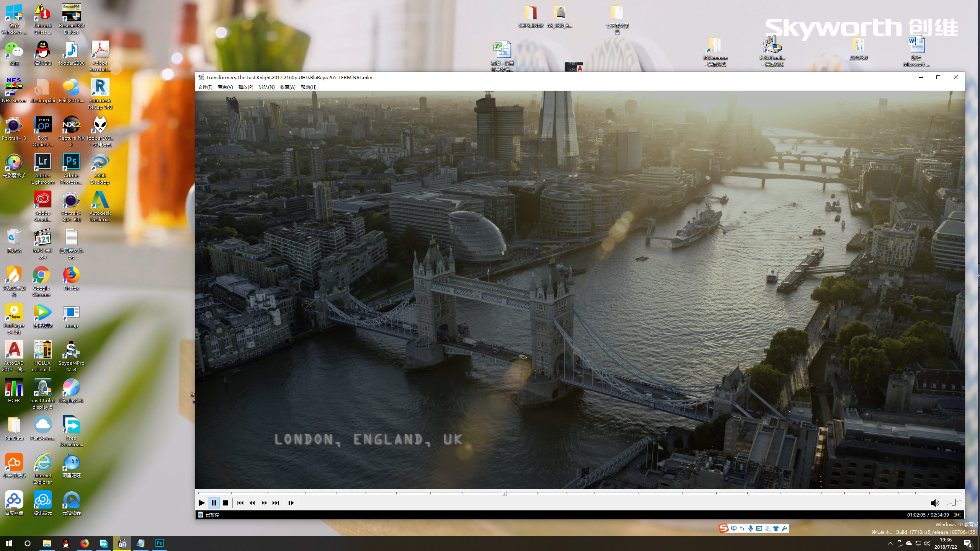Skip to previous chapter button
The height and width of the screenshot is (551, 980).
(x=240, y=503)
